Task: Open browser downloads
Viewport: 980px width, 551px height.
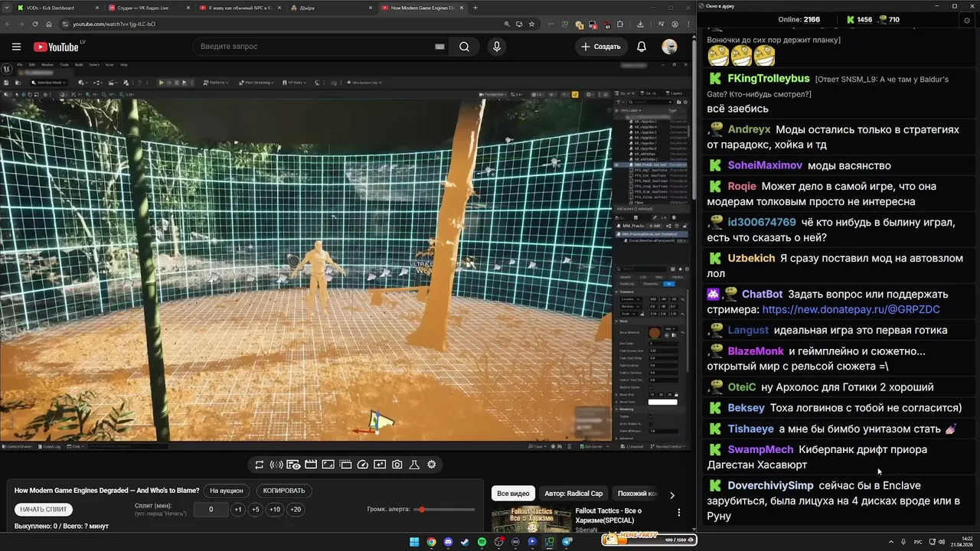Action: [x=640, y=24]
